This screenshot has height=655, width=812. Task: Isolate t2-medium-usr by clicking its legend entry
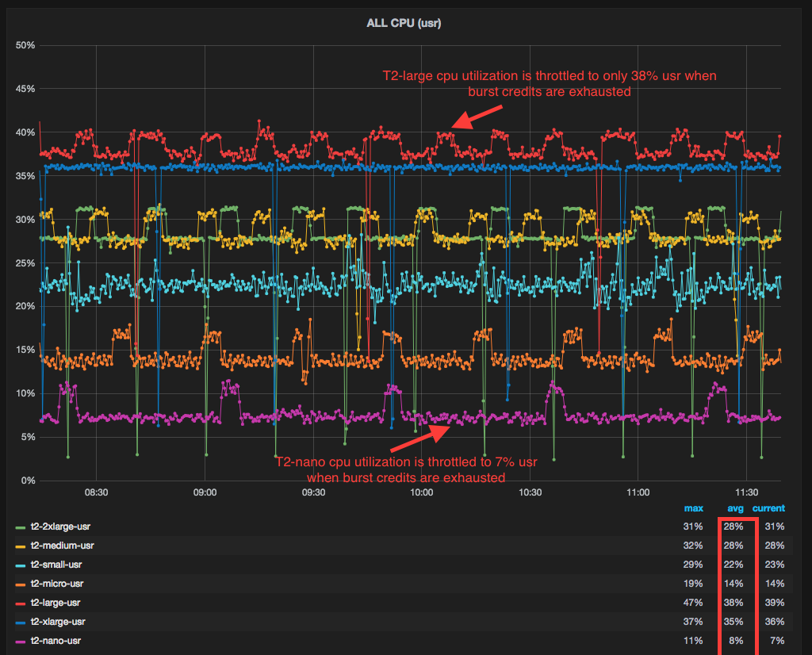pos(61,545)
